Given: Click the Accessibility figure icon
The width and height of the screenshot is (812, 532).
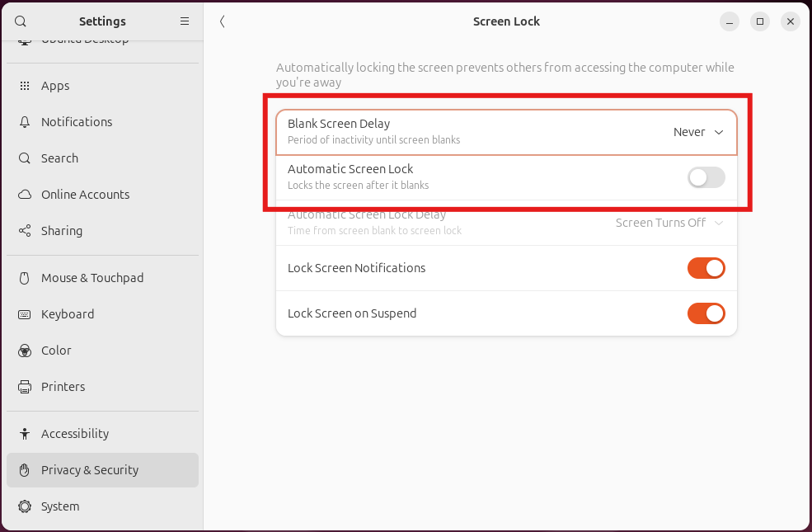Looking at the screenshot, I should click(x=25, y=434).
